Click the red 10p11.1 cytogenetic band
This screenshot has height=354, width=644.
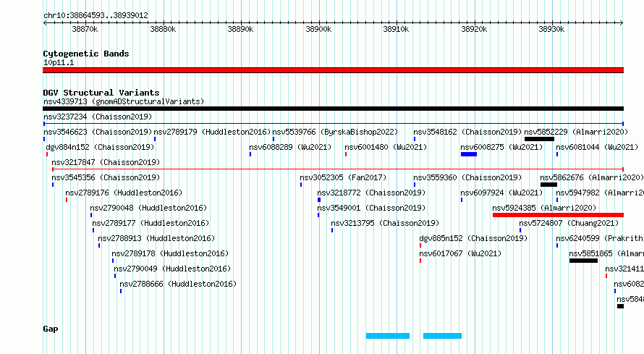pyautogui.click(x=333, y=70)
